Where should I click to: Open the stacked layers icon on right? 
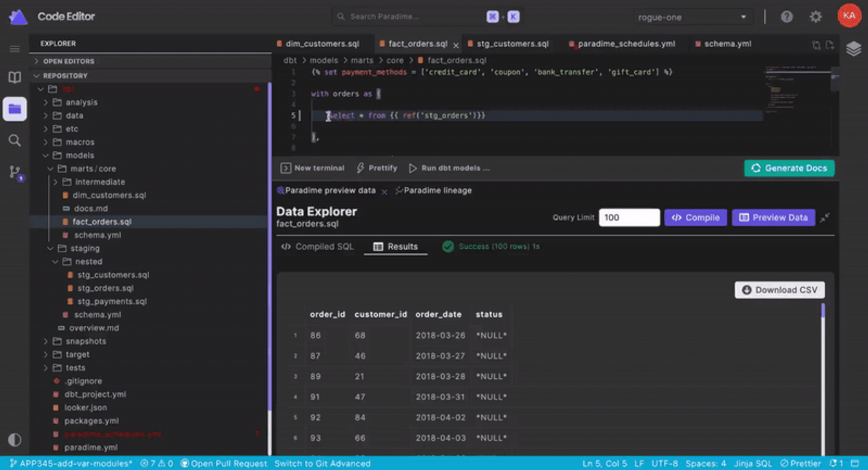click(854, 48)
